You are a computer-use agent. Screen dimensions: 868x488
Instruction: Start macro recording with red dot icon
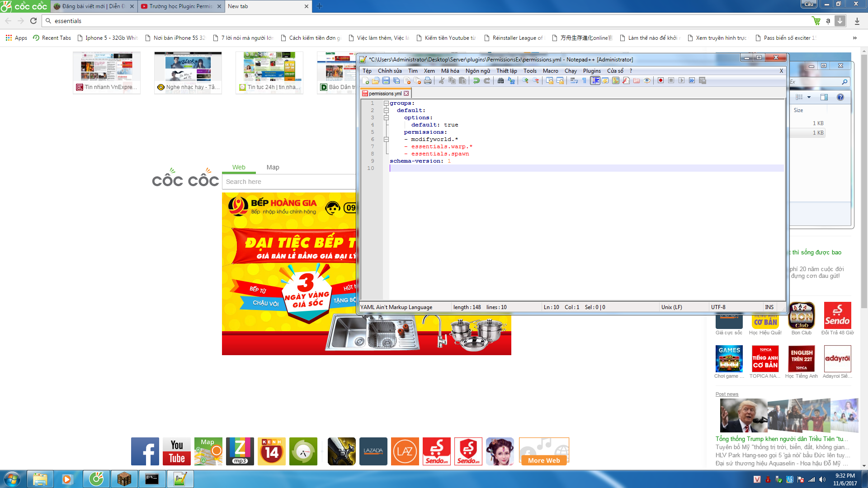coord(660,81)
